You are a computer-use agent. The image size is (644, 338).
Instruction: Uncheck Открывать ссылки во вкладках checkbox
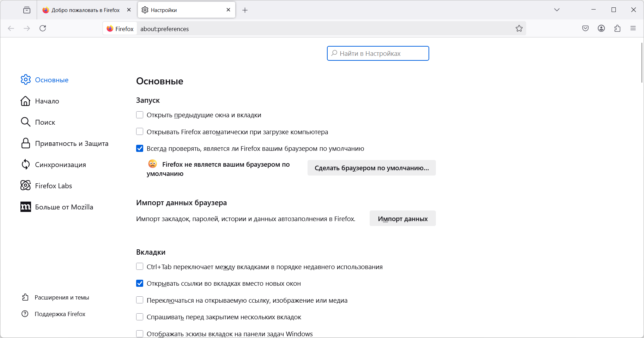point(140,283)
